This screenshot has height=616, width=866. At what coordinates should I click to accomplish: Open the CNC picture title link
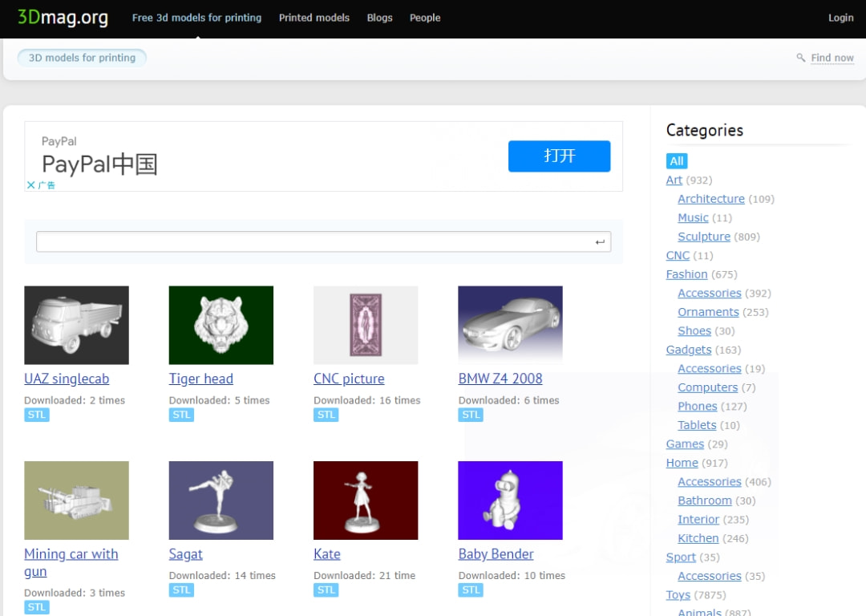tap(349, 379)
